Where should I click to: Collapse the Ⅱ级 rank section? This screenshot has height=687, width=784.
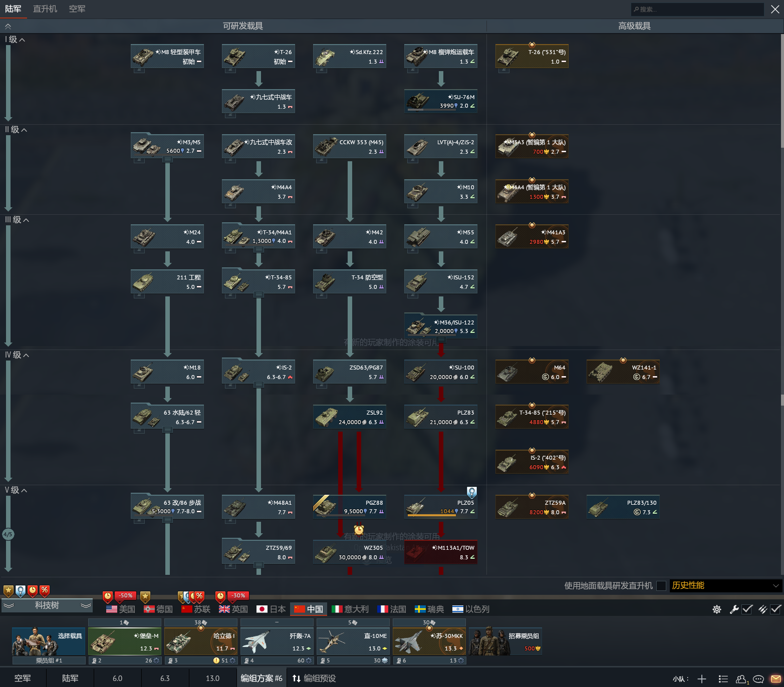tap(16, 130)
